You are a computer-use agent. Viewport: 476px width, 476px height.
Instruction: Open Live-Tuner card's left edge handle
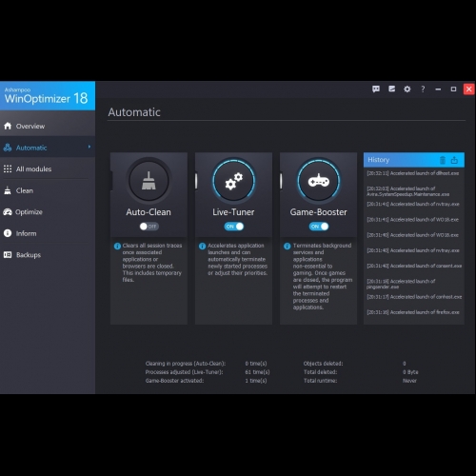196,181
